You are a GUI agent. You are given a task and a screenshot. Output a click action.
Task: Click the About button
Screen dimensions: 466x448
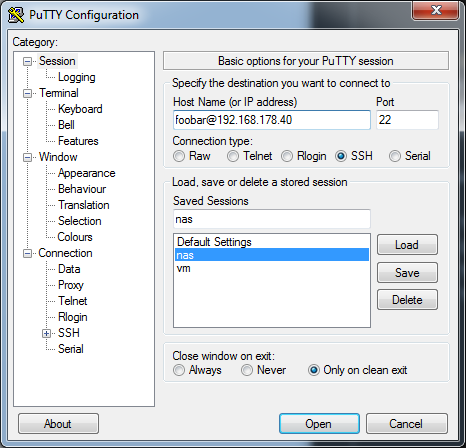click(x=58, y=424)
